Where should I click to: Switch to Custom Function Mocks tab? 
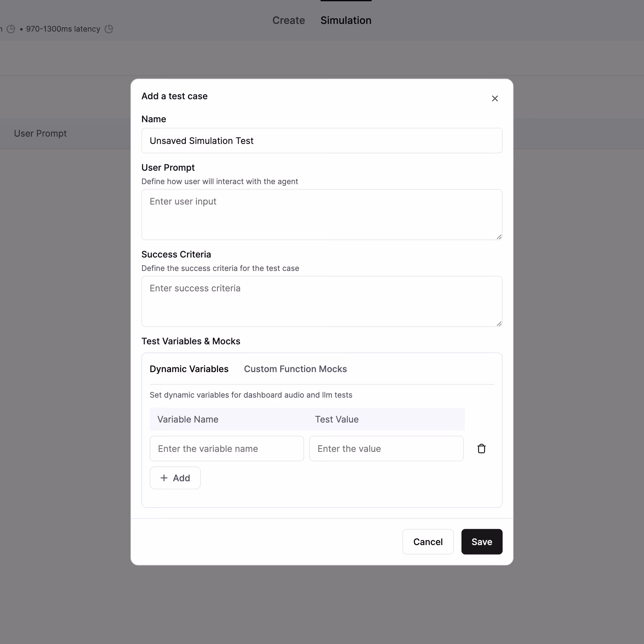[x=295, y=369]
